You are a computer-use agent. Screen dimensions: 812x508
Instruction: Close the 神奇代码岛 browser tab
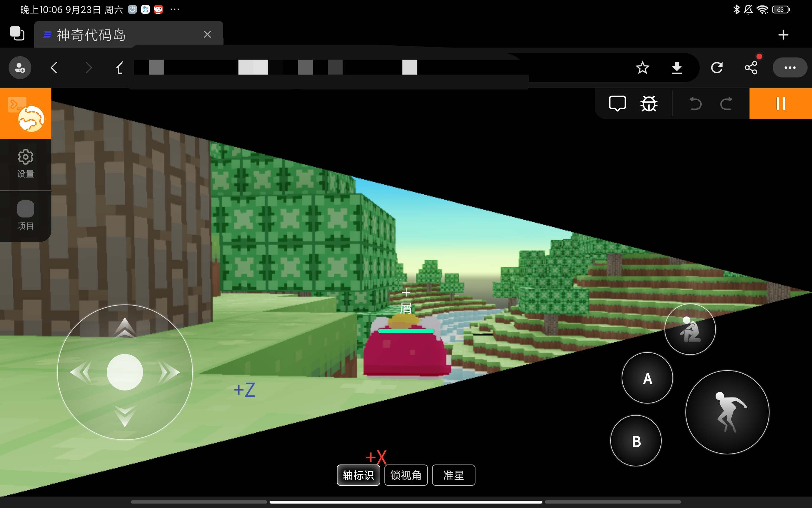click(x=207, y=34)
